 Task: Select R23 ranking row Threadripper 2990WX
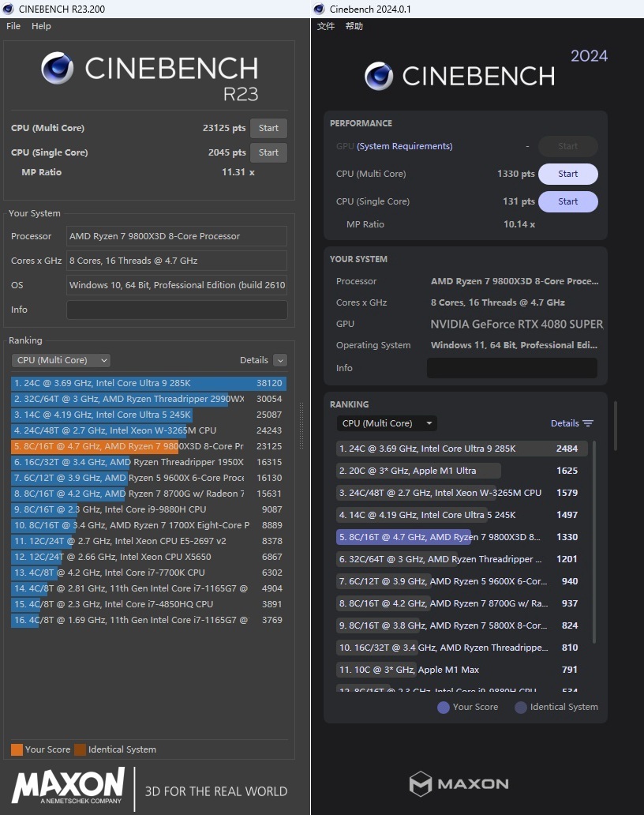(148, 399)
